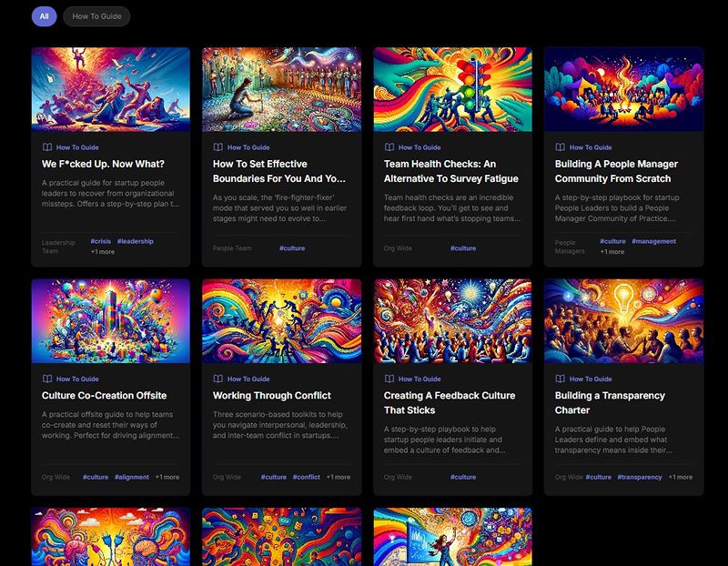Click book icon on People Manager Community card

tap(561, 147)
